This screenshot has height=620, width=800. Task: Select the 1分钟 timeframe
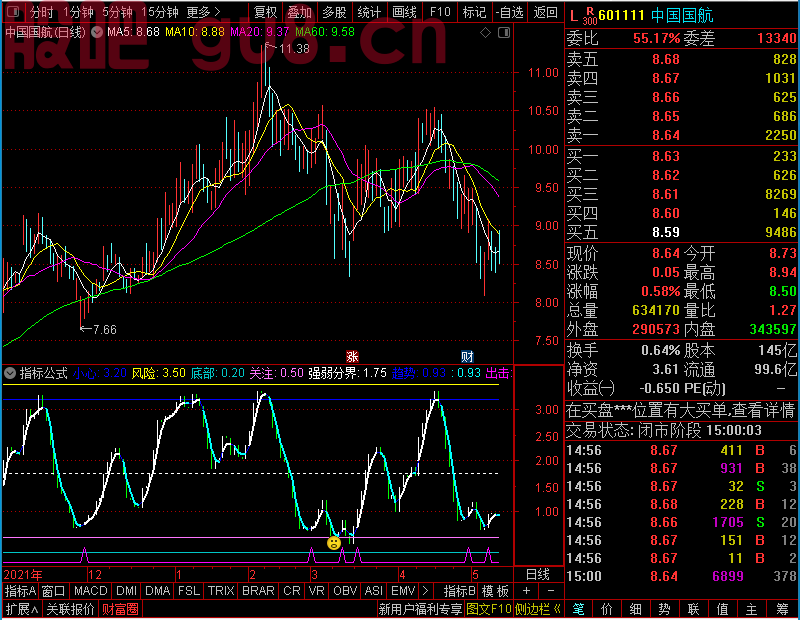coord(79,12)
